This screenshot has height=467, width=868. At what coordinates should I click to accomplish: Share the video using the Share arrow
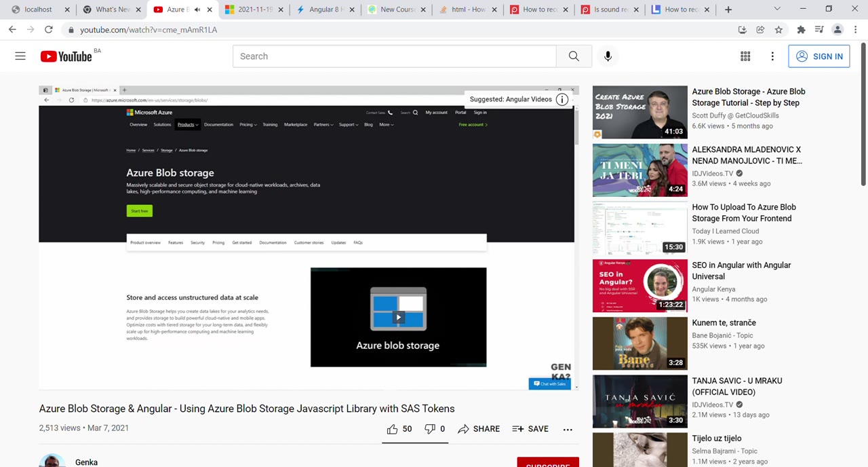pyautogui.click(x=478, y=428)
